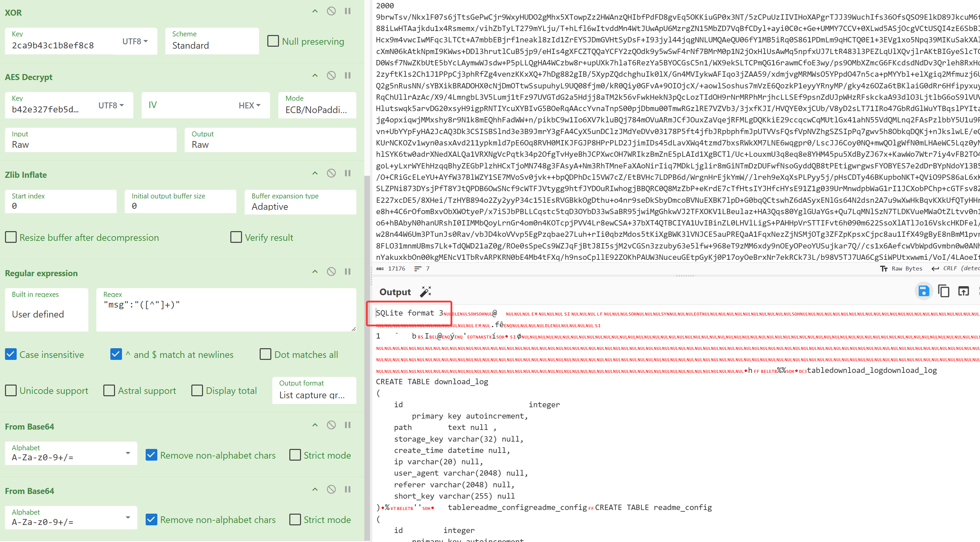Open XOR key UTF8 encoding dropdown
Screen dimensions: 980x542
(135, 41)
